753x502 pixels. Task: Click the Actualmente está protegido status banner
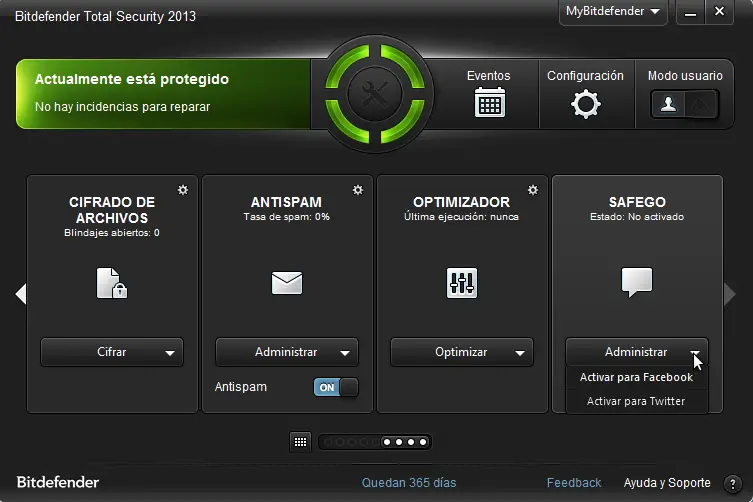(163, 94)
